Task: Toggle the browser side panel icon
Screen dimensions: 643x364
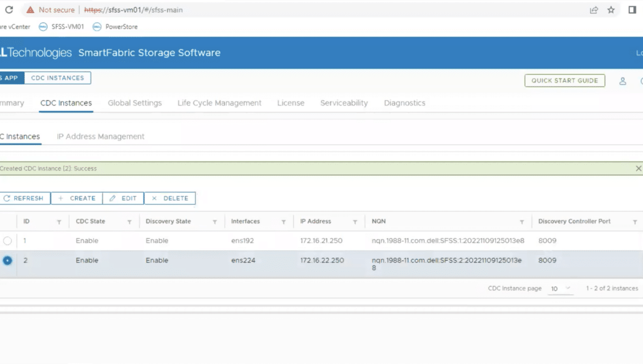Action: click(x=632, y=10)
